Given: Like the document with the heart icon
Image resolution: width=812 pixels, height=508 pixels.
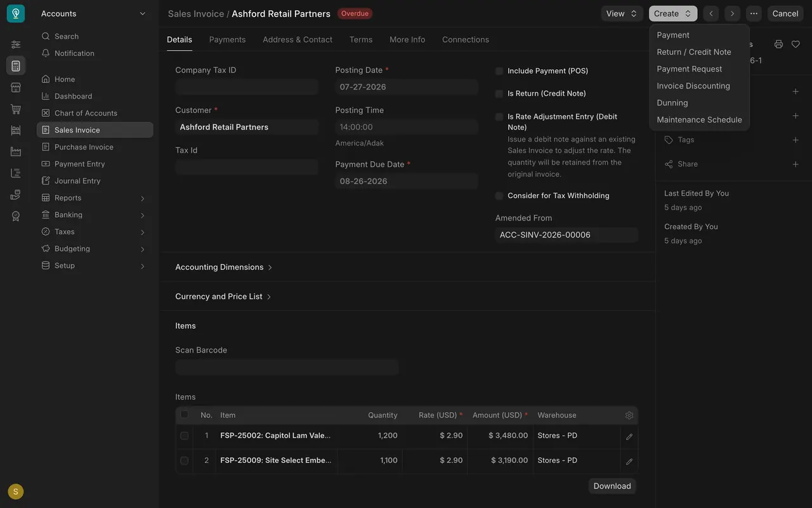Looking at the screenshot, I should click(x=796, y=44).
